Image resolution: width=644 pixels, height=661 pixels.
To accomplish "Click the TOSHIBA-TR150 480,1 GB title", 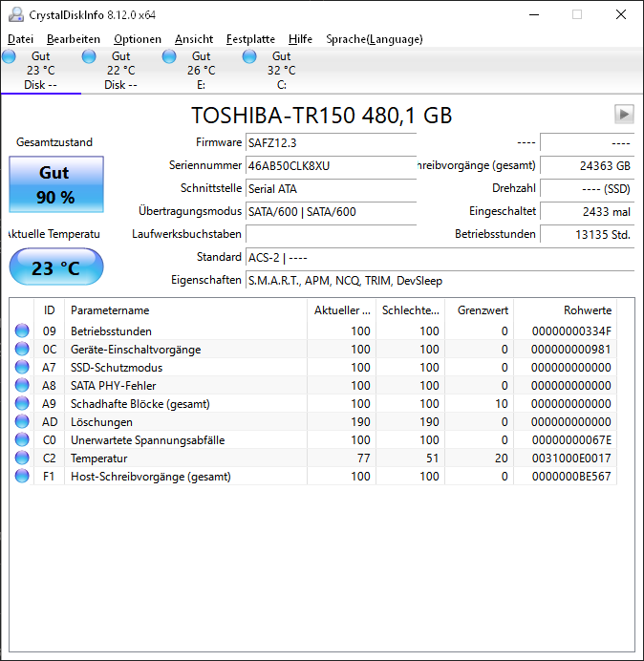I will [322, 115].
